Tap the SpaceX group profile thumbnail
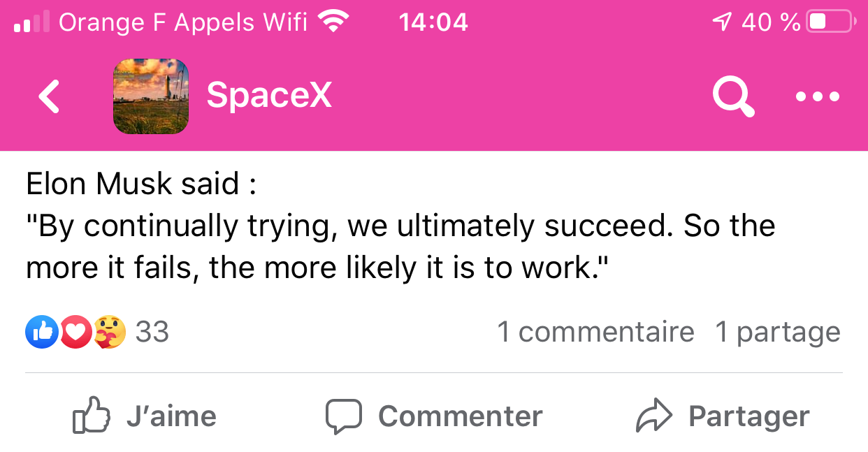This screenshot has height=452, width=868. (x=151, y=96)
